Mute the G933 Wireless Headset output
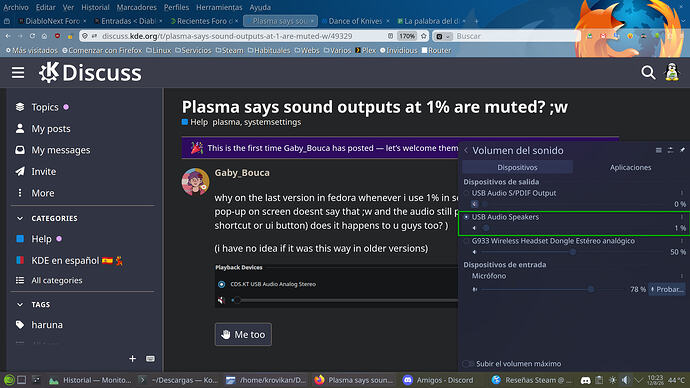The width and height of the screenshot is (690, 388). [x=474, y=252]
